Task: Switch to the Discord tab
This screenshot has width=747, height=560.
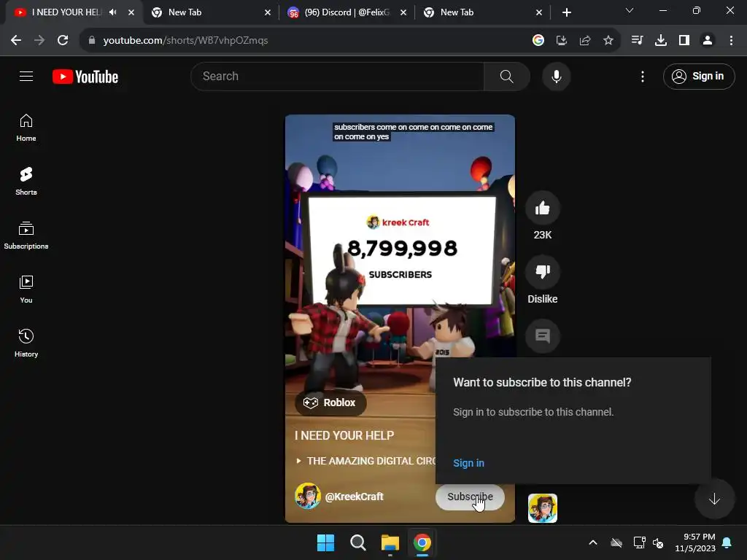Action: [x=347, y=12]
